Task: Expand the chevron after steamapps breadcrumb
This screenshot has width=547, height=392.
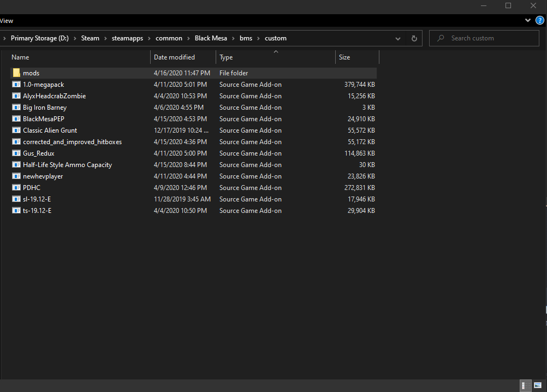Action: pos(149,38)
